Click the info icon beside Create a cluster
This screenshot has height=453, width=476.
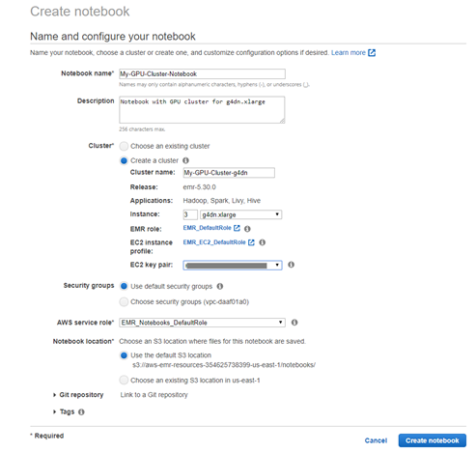(x=185, y=160)
